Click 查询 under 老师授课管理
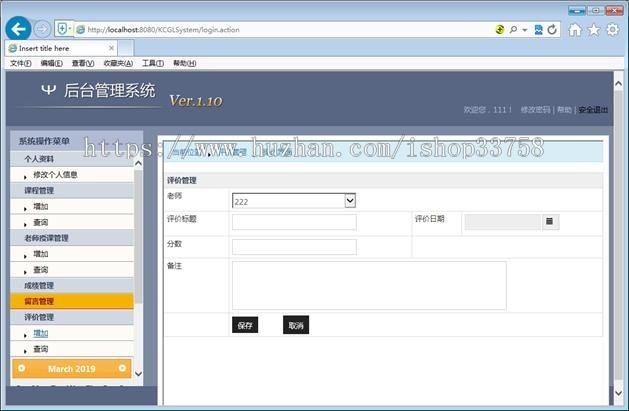 pyautogui.click(x=41, y=270)
